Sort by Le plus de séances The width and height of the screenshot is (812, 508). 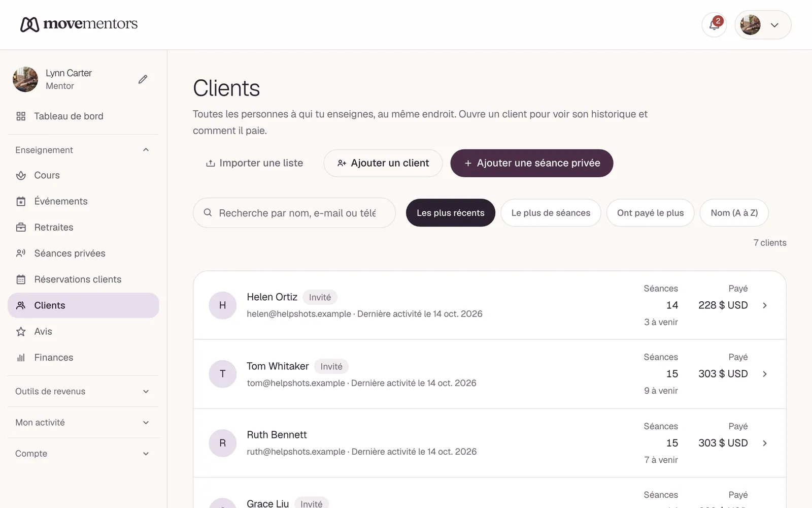click(551, 213)
